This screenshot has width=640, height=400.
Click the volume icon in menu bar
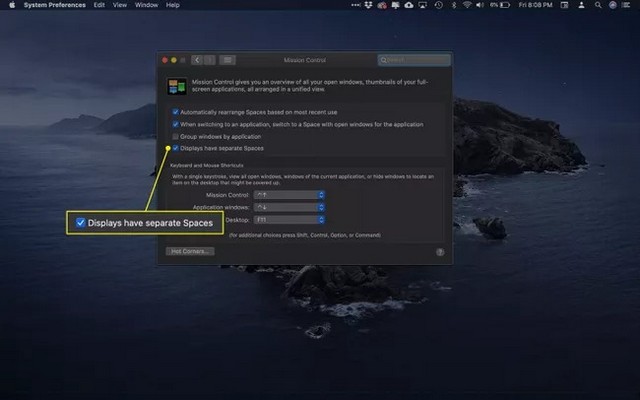click(x=480, y=5)
